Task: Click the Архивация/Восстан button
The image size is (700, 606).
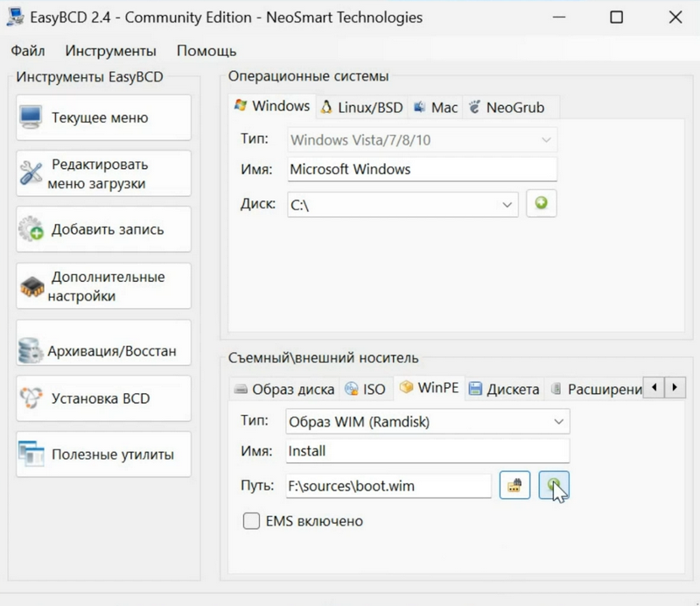Action: click(x=103, y=351)
